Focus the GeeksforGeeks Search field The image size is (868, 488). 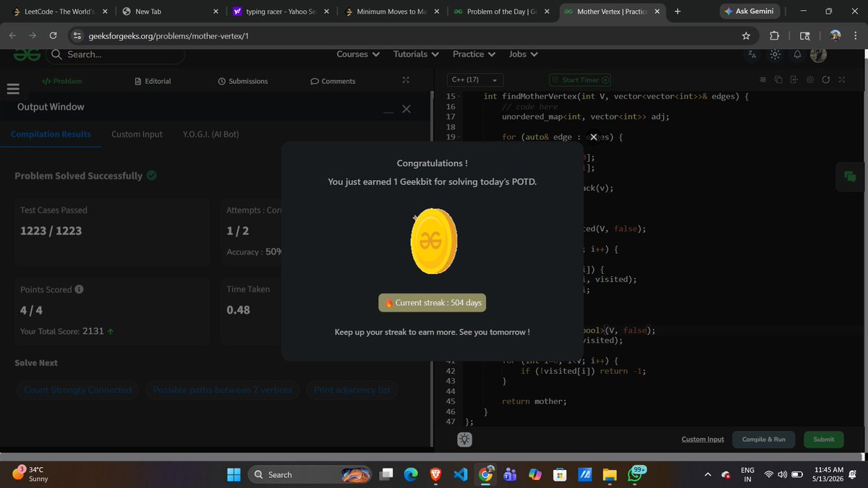pos(116,54)
